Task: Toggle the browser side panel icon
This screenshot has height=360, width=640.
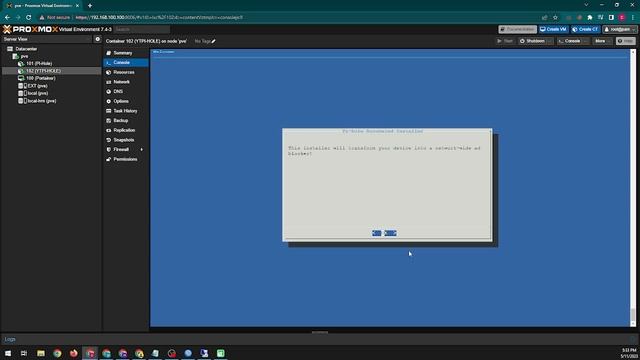Action: point(611,18)
